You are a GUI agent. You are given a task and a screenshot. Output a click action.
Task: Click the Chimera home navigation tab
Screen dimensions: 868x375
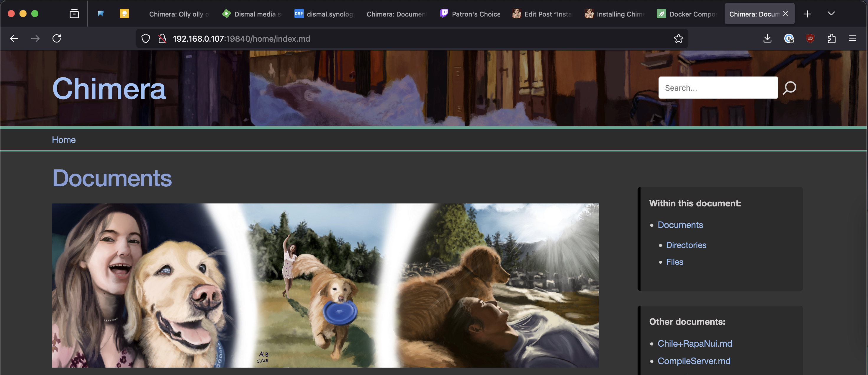(64, 140)
